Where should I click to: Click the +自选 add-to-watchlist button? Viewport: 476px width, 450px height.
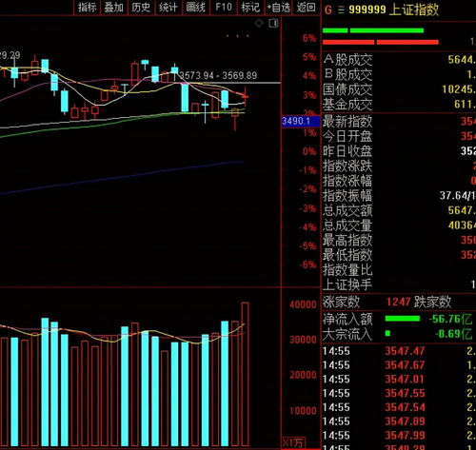(x=278, y=7)
